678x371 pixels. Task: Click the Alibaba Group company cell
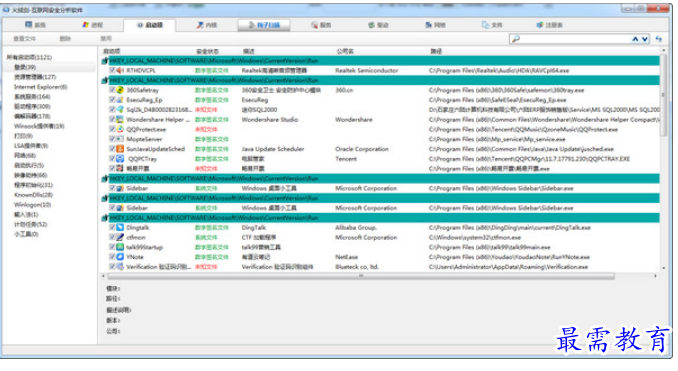pos(356,227)
